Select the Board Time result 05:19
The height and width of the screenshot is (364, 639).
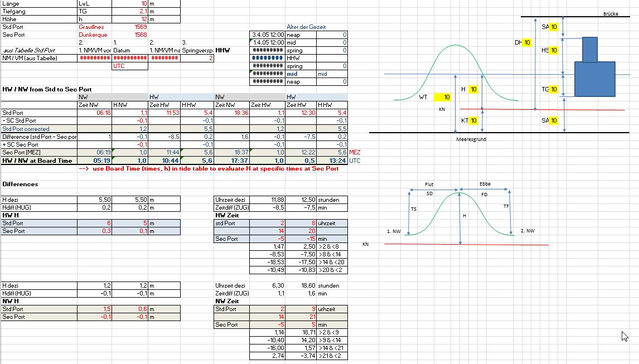pos(95,161)
